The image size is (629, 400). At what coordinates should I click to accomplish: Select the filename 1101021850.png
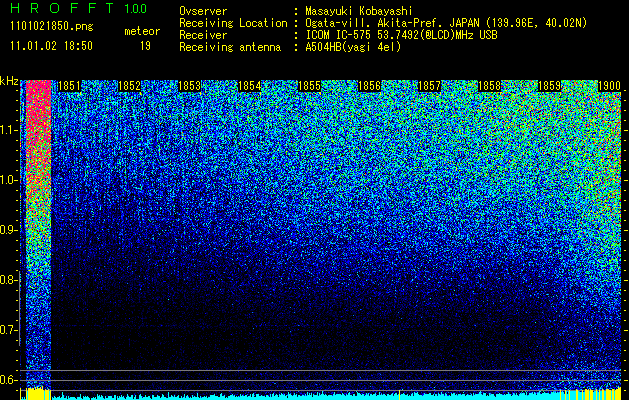(52, 27)
